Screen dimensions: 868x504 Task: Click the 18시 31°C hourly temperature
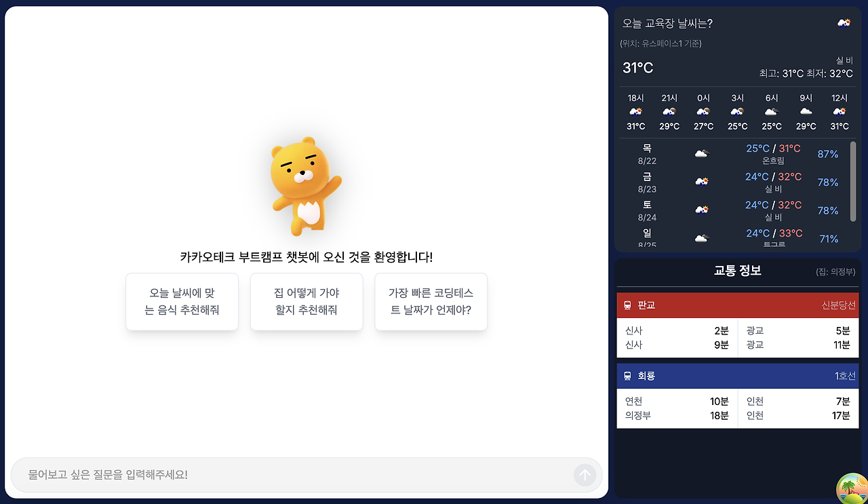(x=635, y=126)
